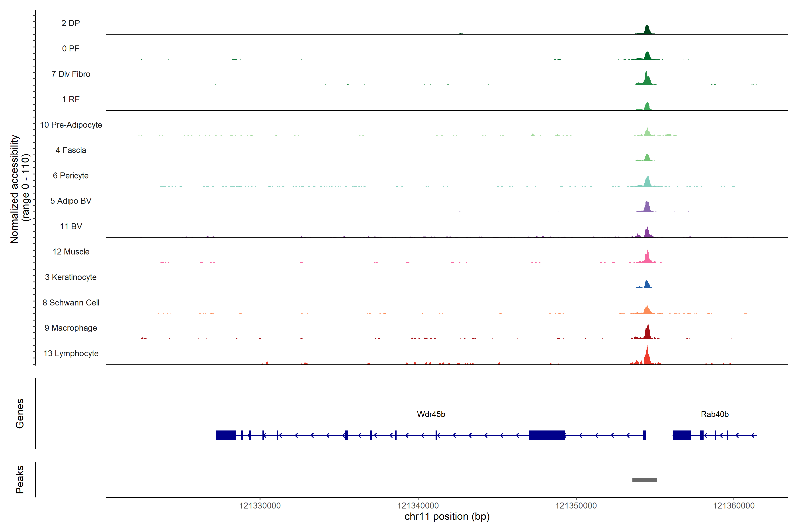Click the orange 8 Schwann Cell peak
This screenshot has width=798, height=532.
coord(647,310)
